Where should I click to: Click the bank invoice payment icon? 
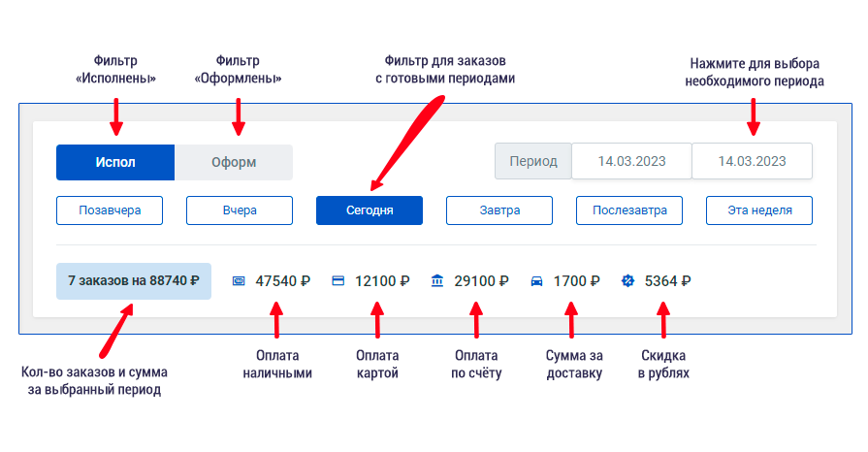(437, 281)
